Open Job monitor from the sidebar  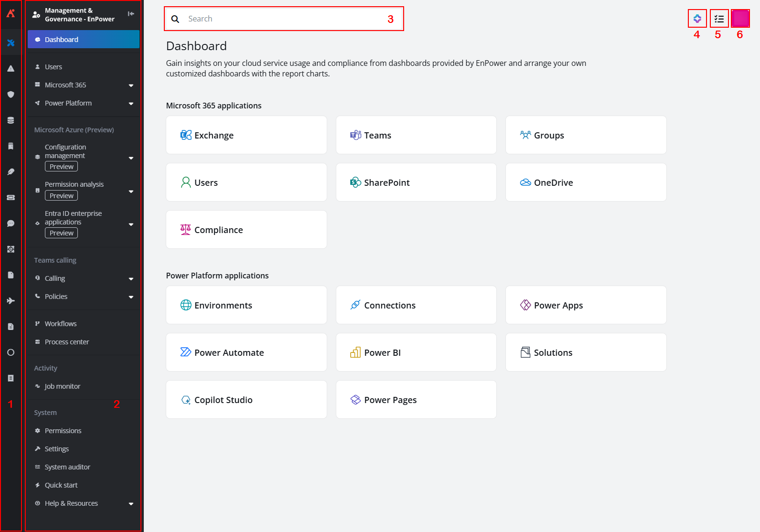point(62,386)
